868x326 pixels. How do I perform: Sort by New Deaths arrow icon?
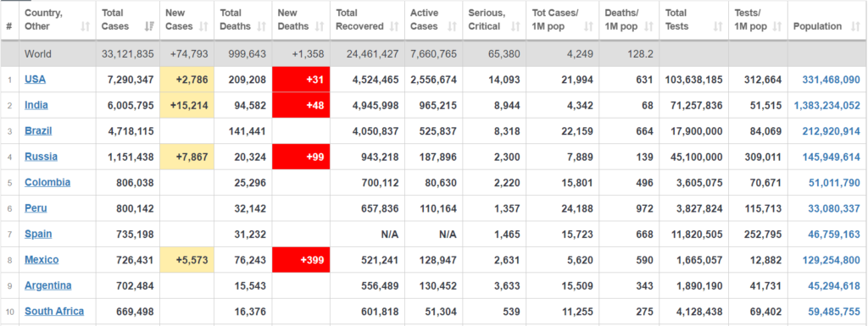point(320,26)
